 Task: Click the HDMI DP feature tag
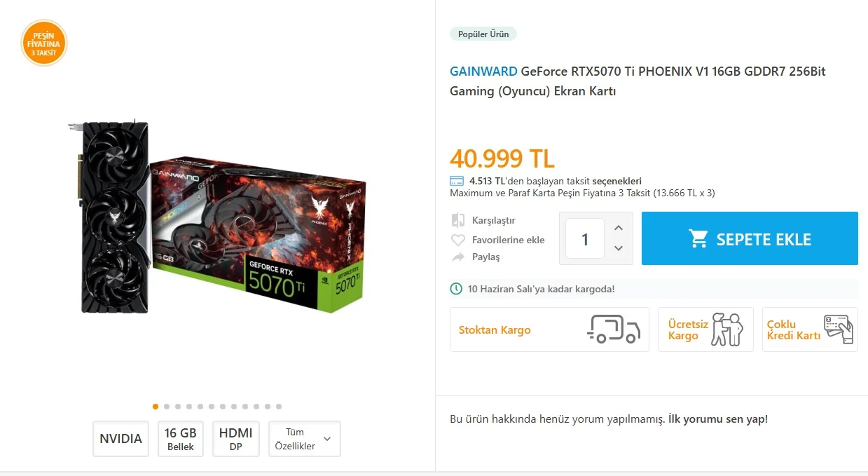pyautogui.click(x=235, y=439)
